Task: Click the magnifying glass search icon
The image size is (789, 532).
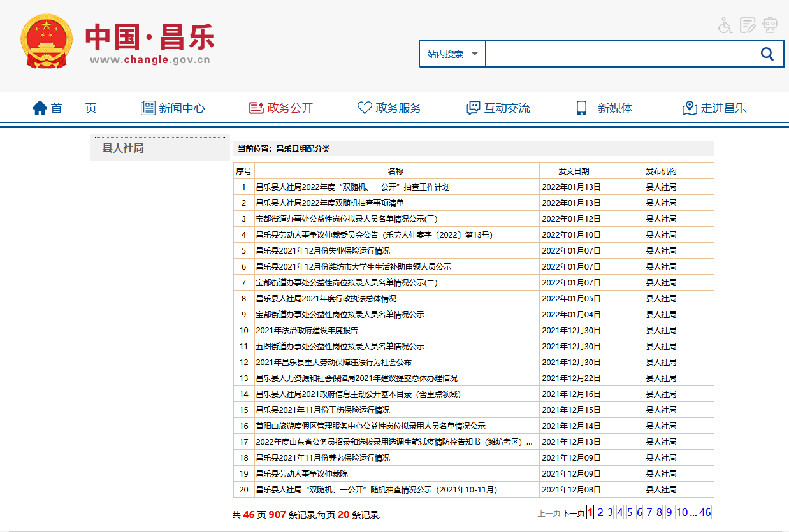Action: [x=767, y=54]
